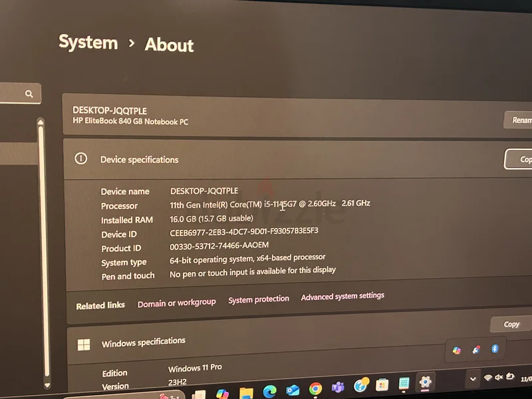The image size is (532, 399).
Task: Open Microsoft Teams from the taskbar
Action: click(x=338, y=387)
